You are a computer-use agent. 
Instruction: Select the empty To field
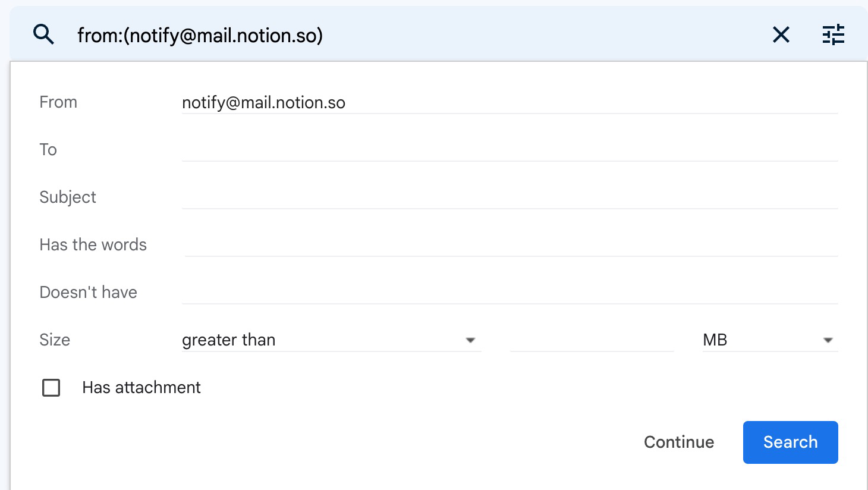coord(510,150)
